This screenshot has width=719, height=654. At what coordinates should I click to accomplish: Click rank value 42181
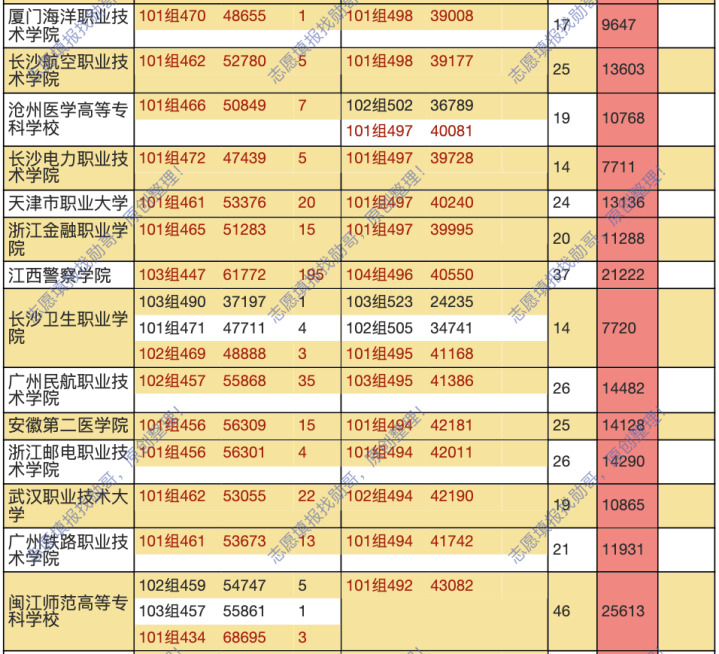coord(451,426)
